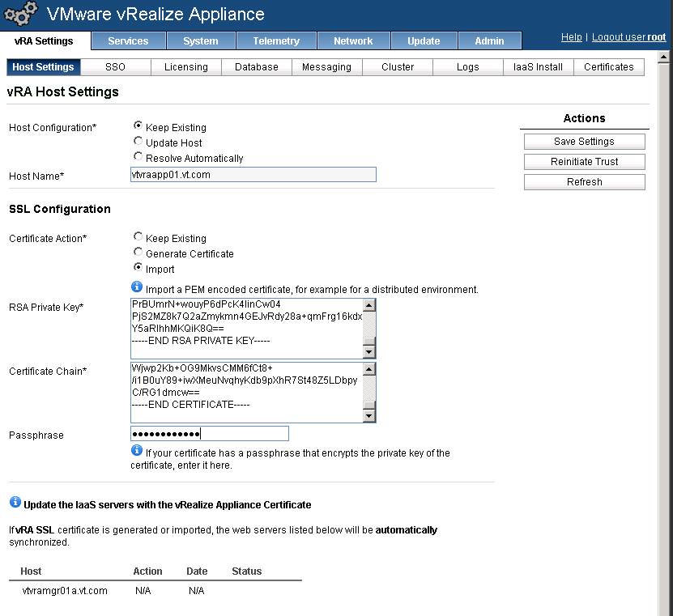Switch to the Services tab
Screen dimensions: 673x616
[128, 40]
